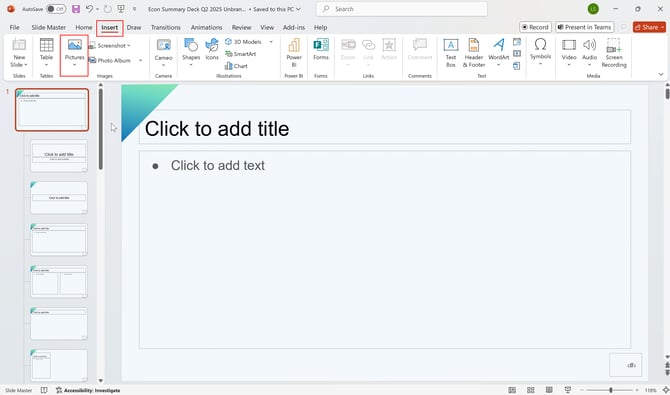Screen dimensions: 670x395
Task: Click the 3D Models button
Action: point(243,42)
